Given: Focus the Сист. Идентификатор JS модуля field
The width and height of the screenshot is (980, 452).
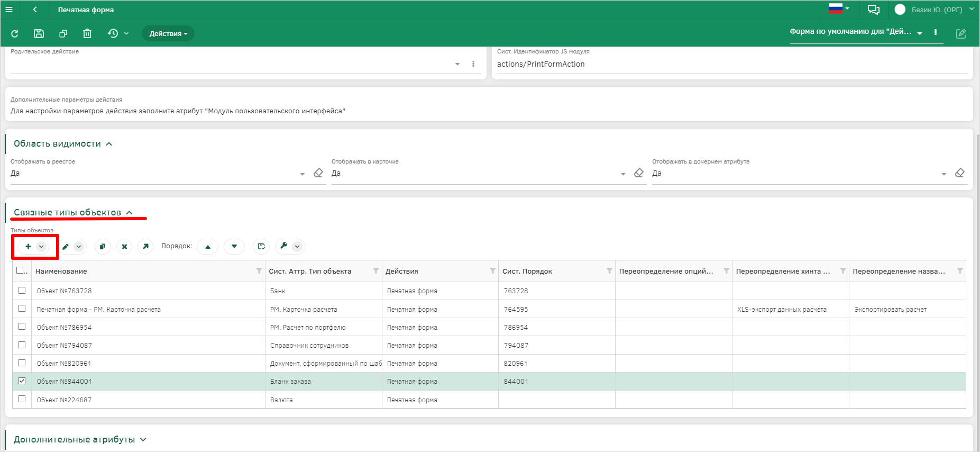Looking at the screenshot, I should (x=732, y=64).
